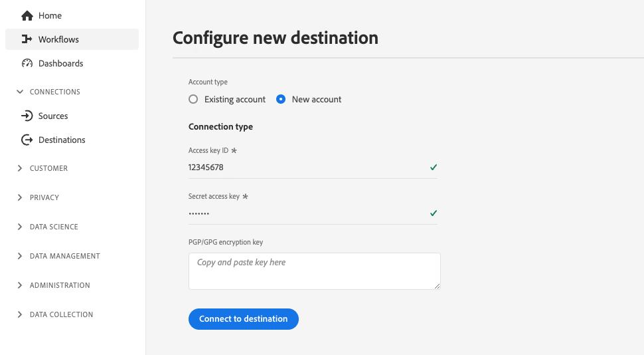Expand the Administration section
This screenshot has width=644, height=355.
pos(20,285)
